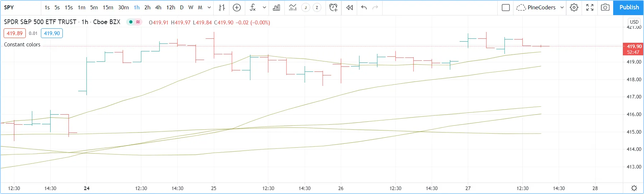Undo the last chart action
The height and width of the screenshot is (194, 644).
click(364, 8)
